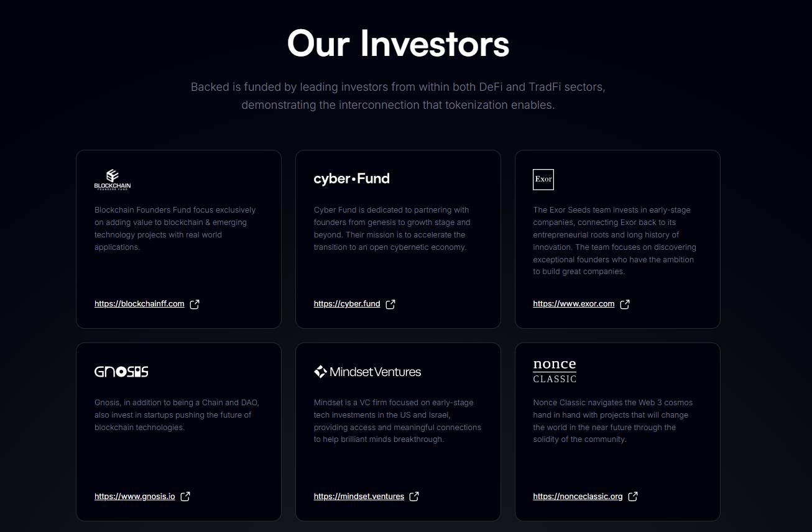The height and width of the screenshot is (532, 812).
Task: Open the https://nonceclassic.org link
Action: pyautogui.click(x=578, y=496)
